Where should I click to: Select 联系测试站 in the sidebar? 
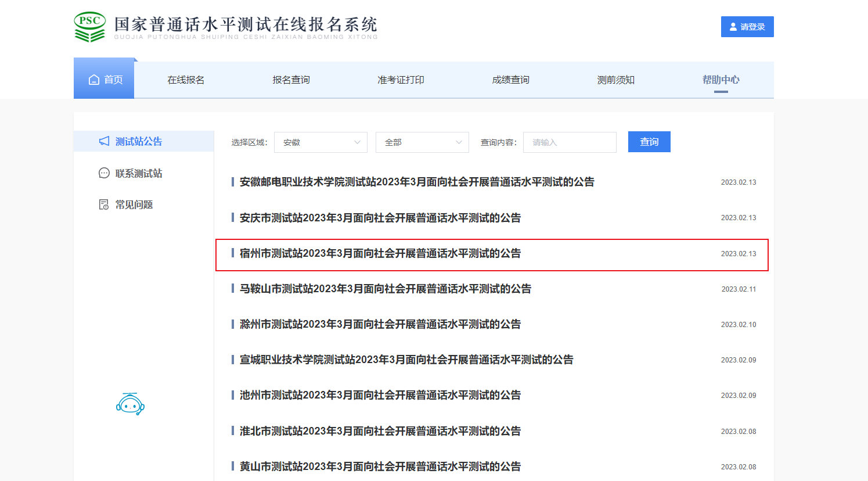point(139,173)
